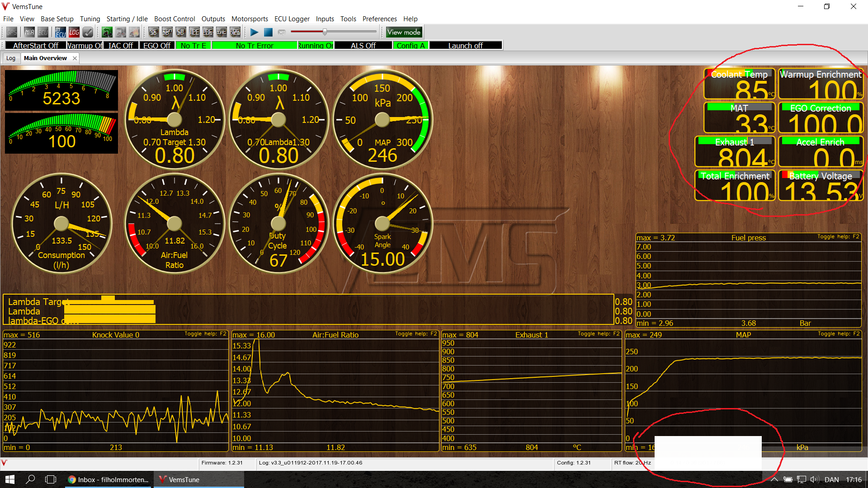Open the Windows Start menu

point(10,479)
